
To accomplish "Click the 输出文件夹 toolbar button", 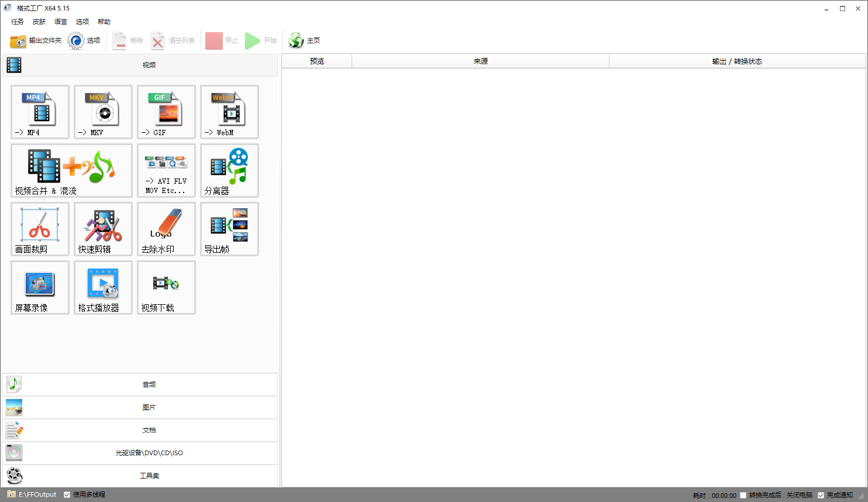I will (36, 40).
